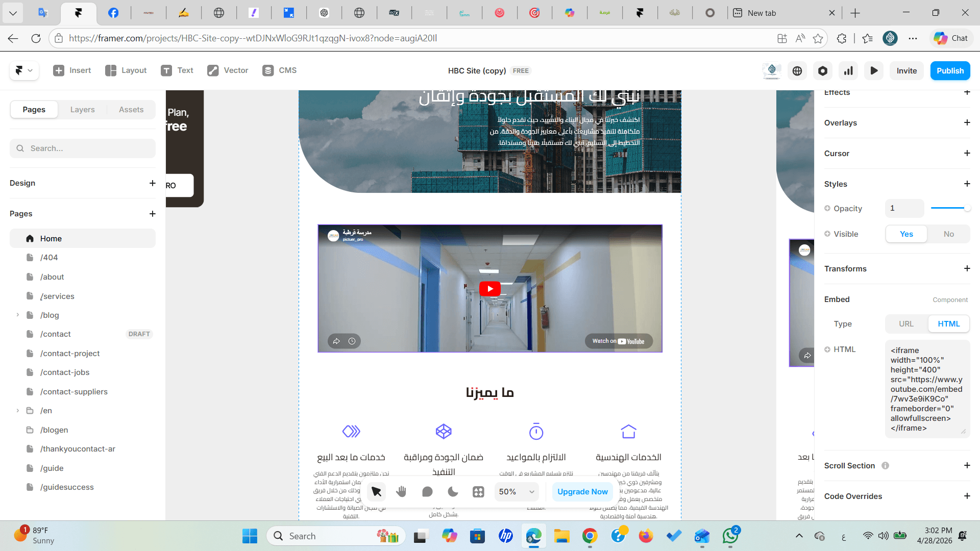Set Visible to Yes
This screenshot has height=551, width=980.
[x=906, y=234]
